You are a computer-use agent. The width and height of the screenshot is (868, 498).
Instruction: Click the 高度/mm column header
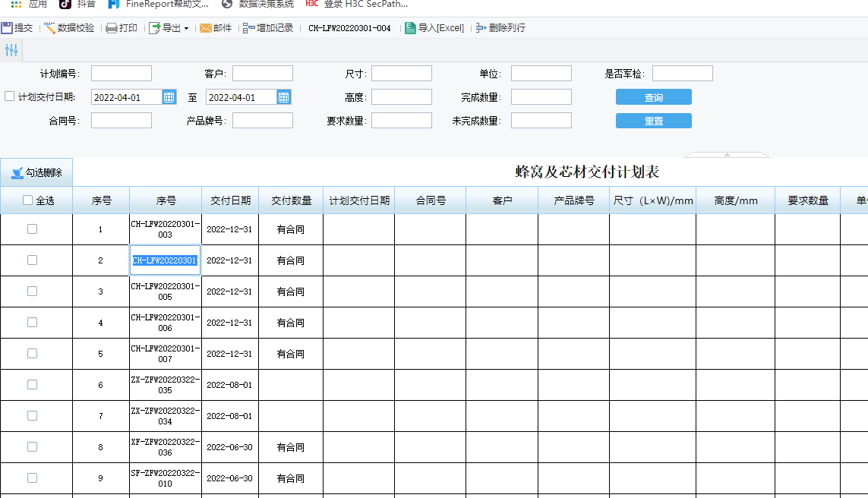[x=736, y=200]
